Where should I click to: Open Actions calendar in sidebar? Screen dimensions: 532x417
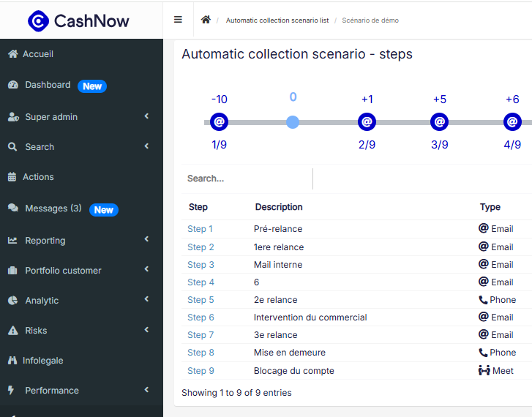(x=38, y=177)
